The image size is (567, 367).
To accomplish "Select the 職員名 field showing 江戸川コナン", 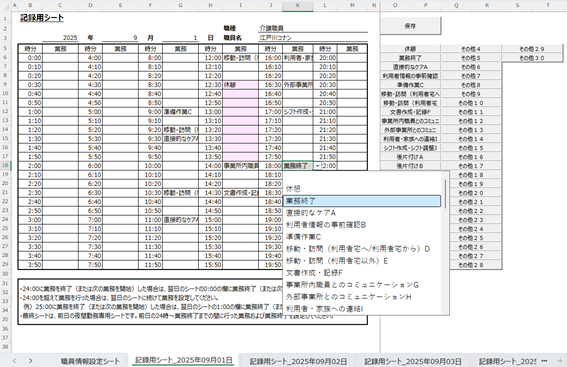I will 313,38.
